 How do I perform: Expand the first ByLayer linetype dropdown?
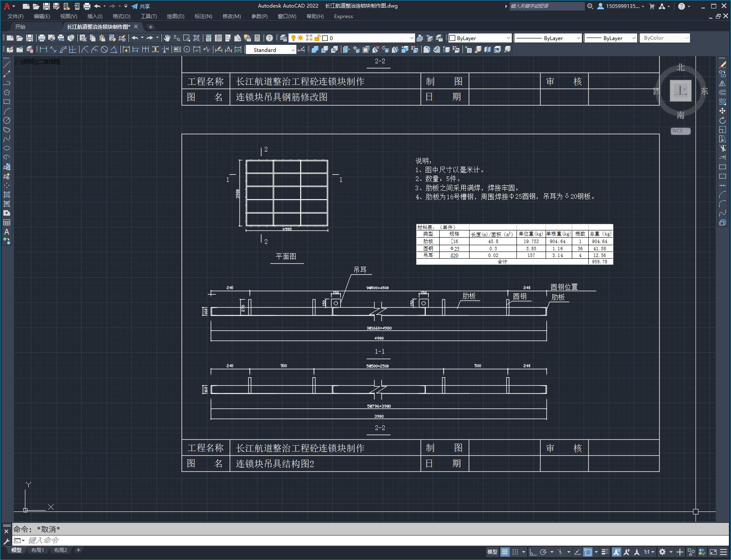(x=548, y=38)
